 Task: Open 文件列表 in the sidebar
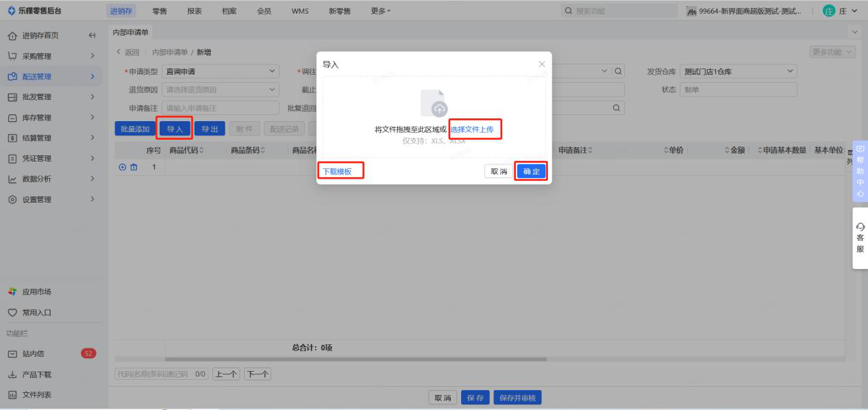[x=36, y=395]
